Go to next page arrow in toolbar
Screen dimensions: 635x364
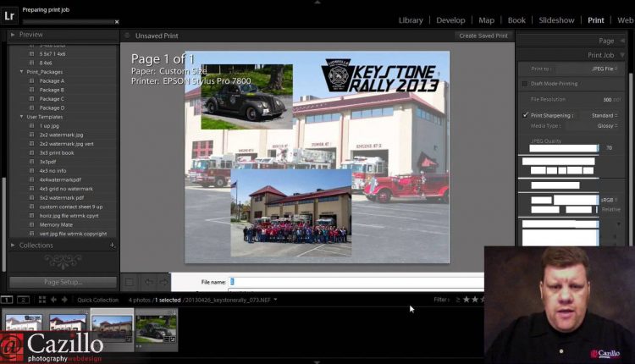(163, 282)
